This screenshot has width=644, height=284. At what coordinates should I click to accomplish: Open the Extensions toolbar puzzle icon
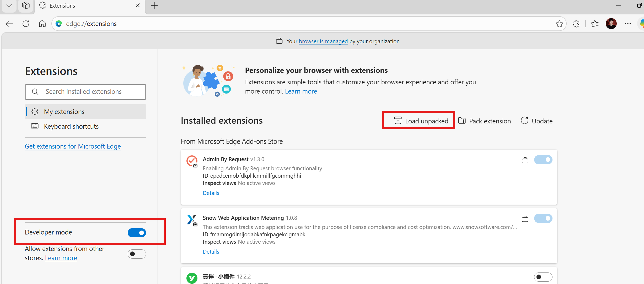pyautogui.click(x=576, y=24)
